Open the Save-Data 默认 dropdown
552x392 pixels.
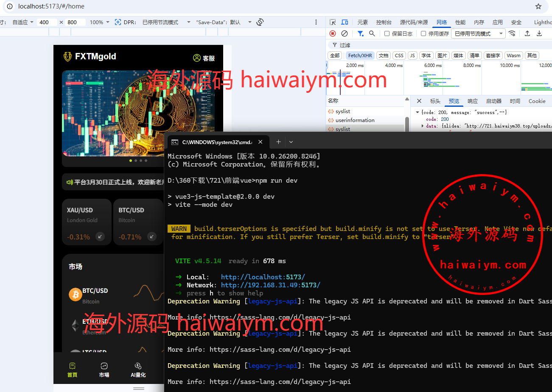[224, 22]
